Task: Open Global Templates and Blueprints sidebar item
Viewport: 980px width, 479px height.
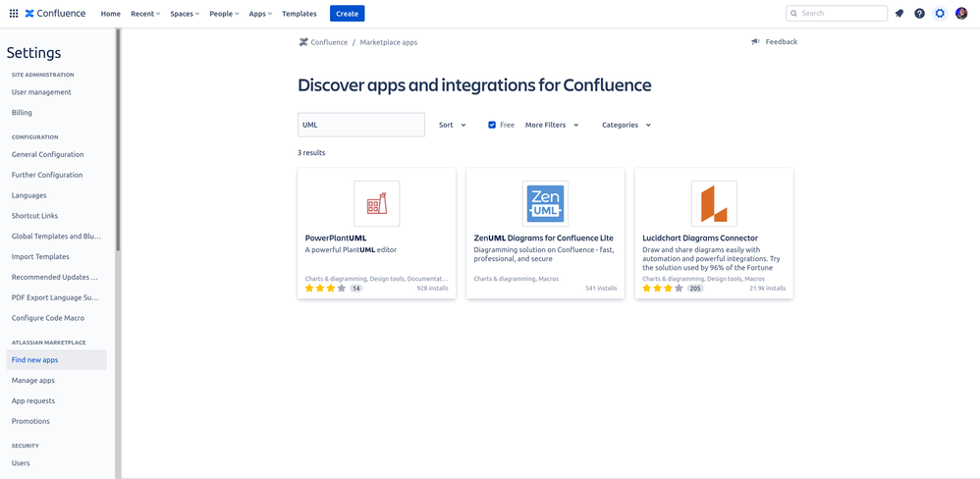Action: 56,237
